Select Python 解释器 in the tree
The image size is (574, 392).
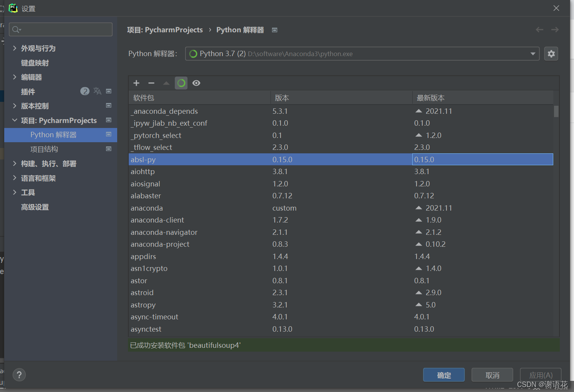[61, 135]
